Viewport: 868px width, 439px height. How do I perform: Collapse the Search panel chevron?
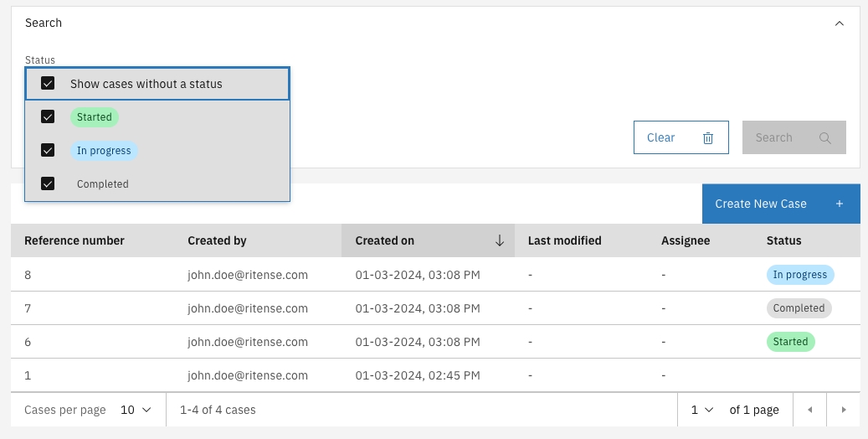[x=840, y=23]
